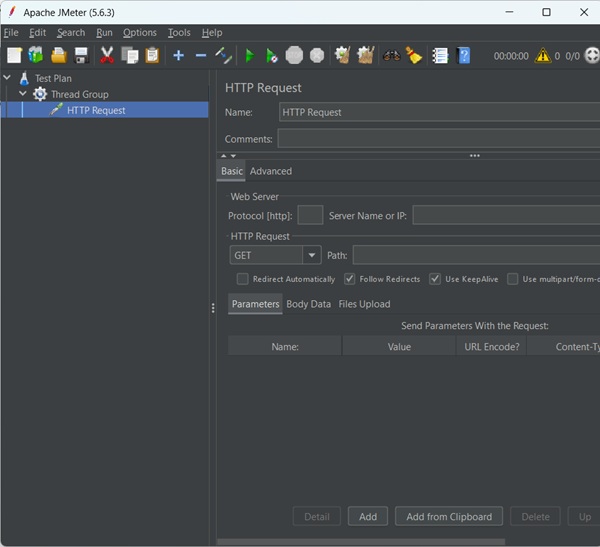
Task: Switch to the Body Data tab
Action: pos(308,304)
